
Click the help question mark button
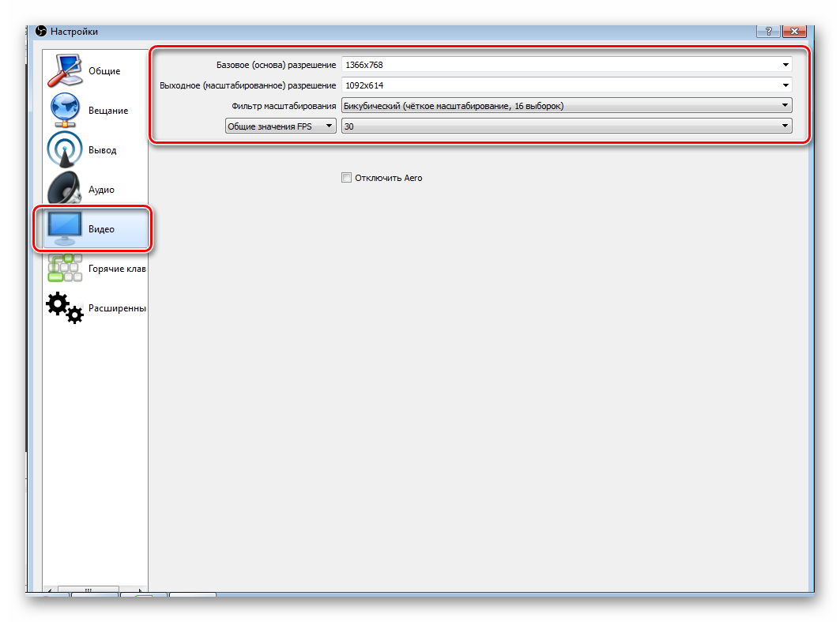point(768,31)
